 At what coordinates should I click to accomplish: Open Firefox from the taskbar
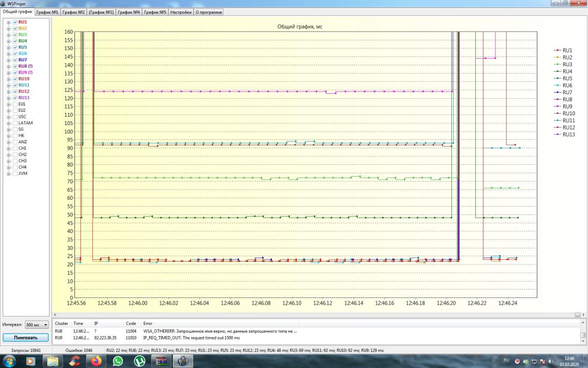click(96, 361)
